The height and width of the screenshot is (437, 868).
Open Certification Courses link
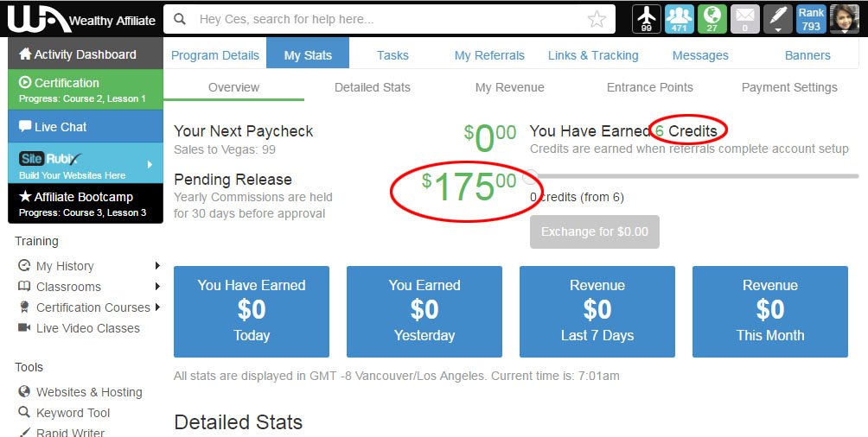pos(93,307)
